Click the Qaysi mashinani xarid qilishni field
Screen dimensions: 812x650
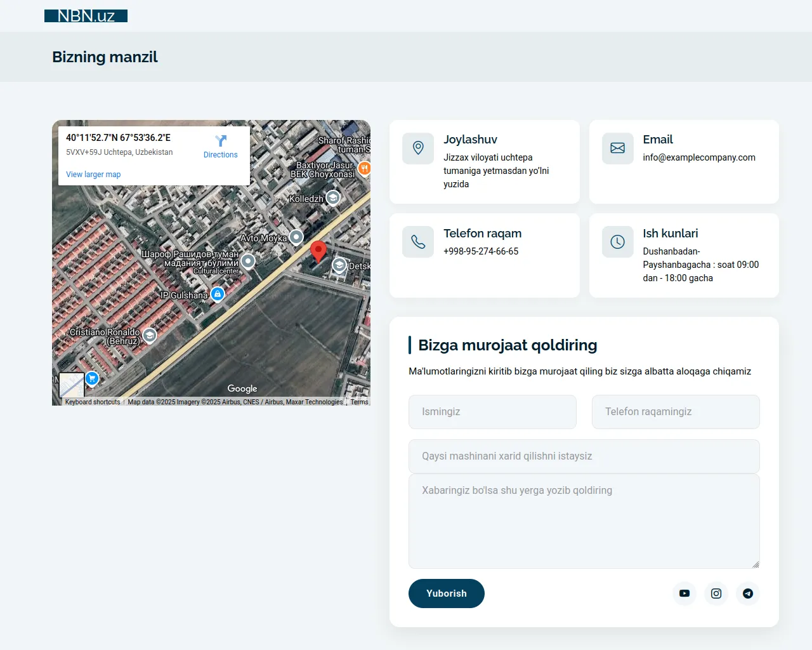coord(584,456)
